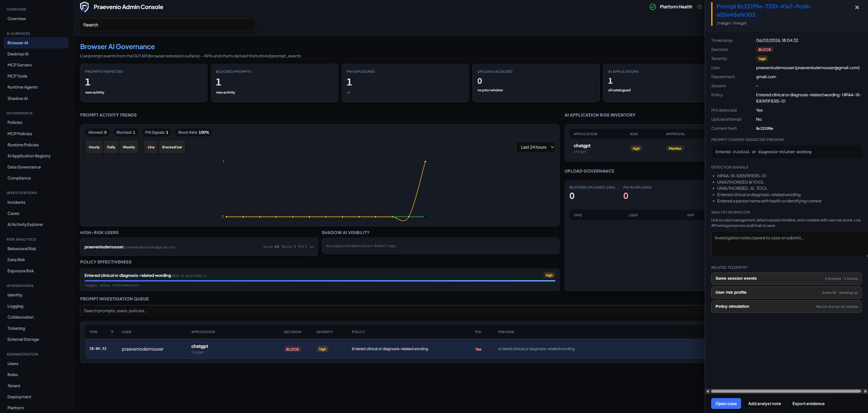Sort by TIME column arrow
Viewport: 868px width, 413px height.
(112, 332)
